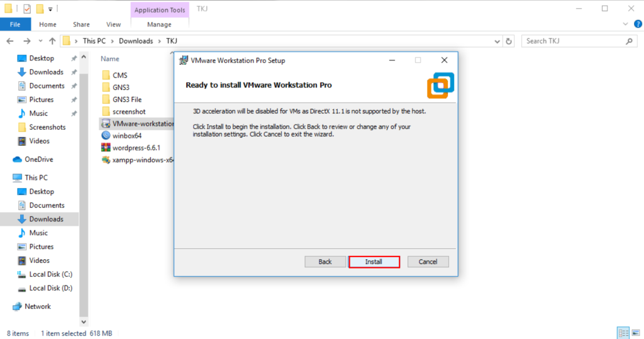This screenshot has height=339, width=644.
Task: Click the winbox64 application icon
Action: [x=106, y=135]
